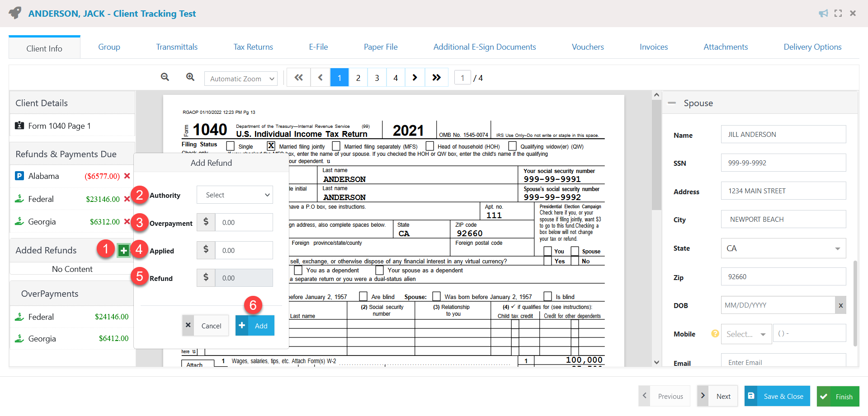The width and height of the screenshot is (868, 416).
Task: Click the mobile phone number field
Action: [x=810, y=333]
